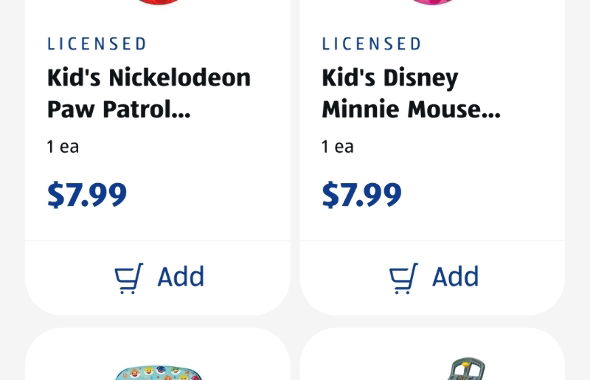Expand truncated Minnie Mouse title ellipsis
Viewport: 590px width, 380px height.
pyautogui.click(x=493, y=109)
